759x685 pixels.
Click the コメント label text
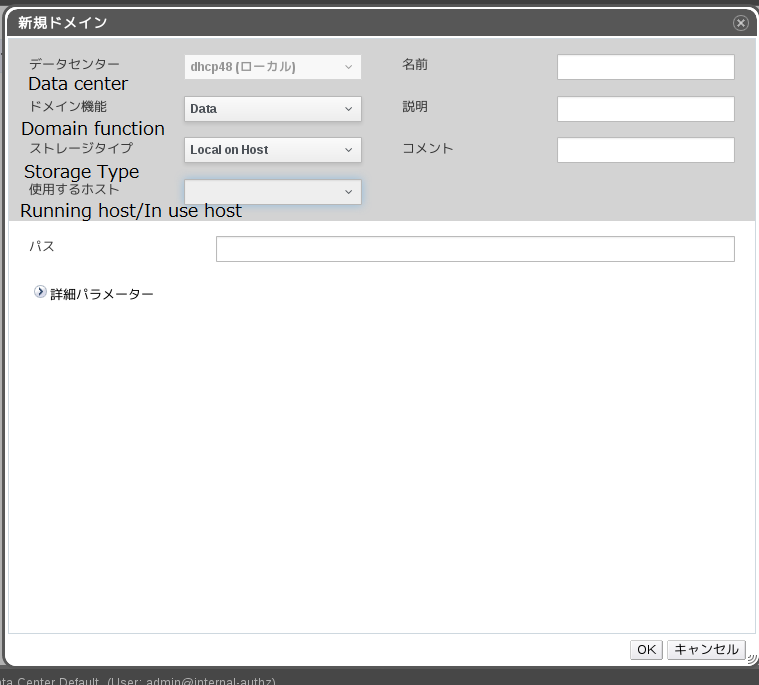tap(428, 149)
